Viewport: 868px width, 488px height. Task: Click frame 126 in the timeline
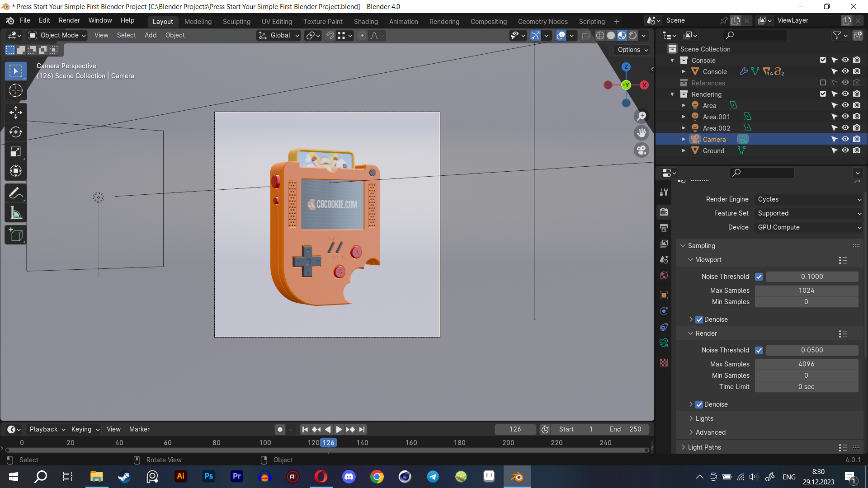tap(328, 442)
